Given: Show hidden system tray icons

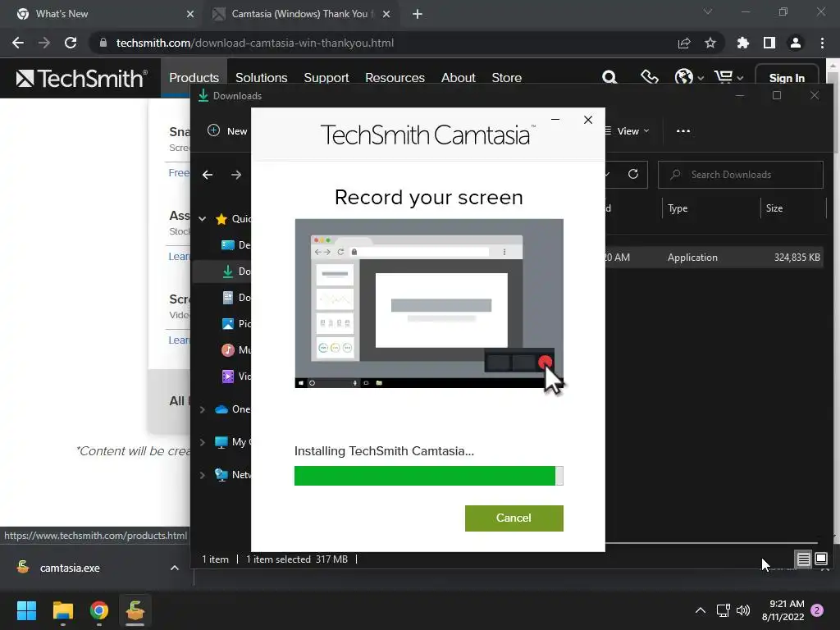Looking at the screenshot, I should [701, 610].
